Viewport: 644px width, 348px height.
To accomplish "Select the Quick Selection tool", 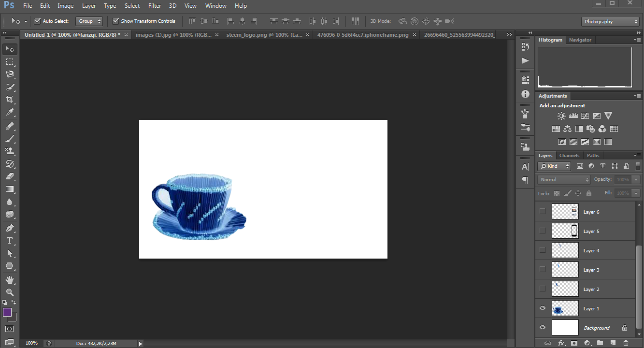I will [10, 87].
